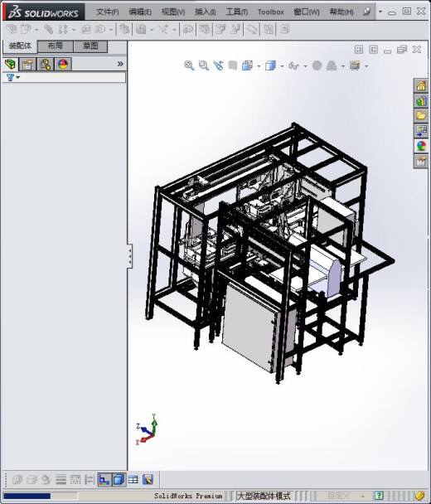
Task: Open the display style cube dropdown arrow
Action: (282, 66)
